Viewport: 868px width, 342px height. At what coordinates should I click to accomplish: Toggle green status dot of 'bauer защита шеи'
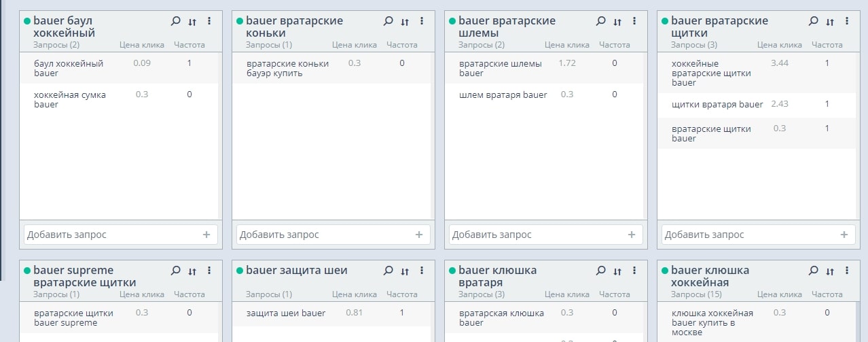point(240,271)
